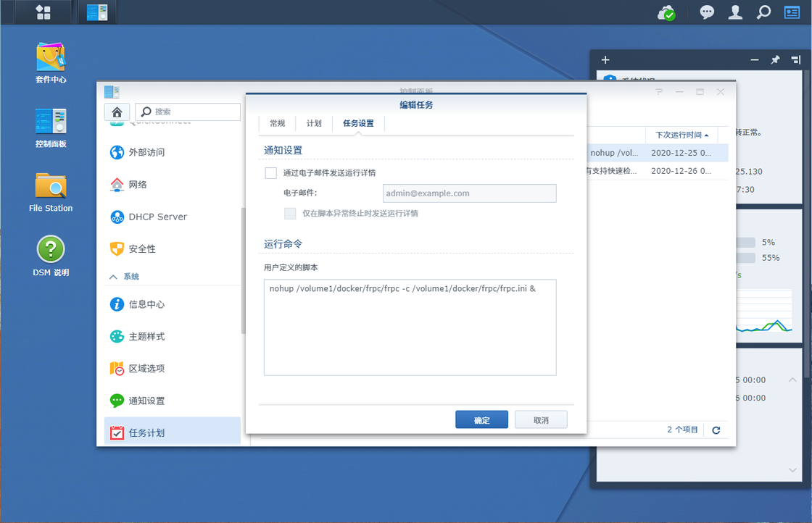812x523 pixels.
Task: Toggle send details only on abnormal termination
Action: click(290, 213)
